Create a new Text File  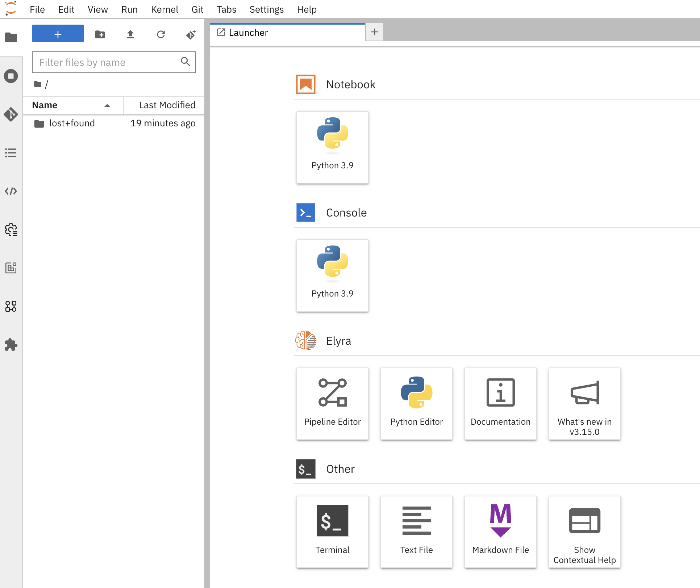click(417, 532)
